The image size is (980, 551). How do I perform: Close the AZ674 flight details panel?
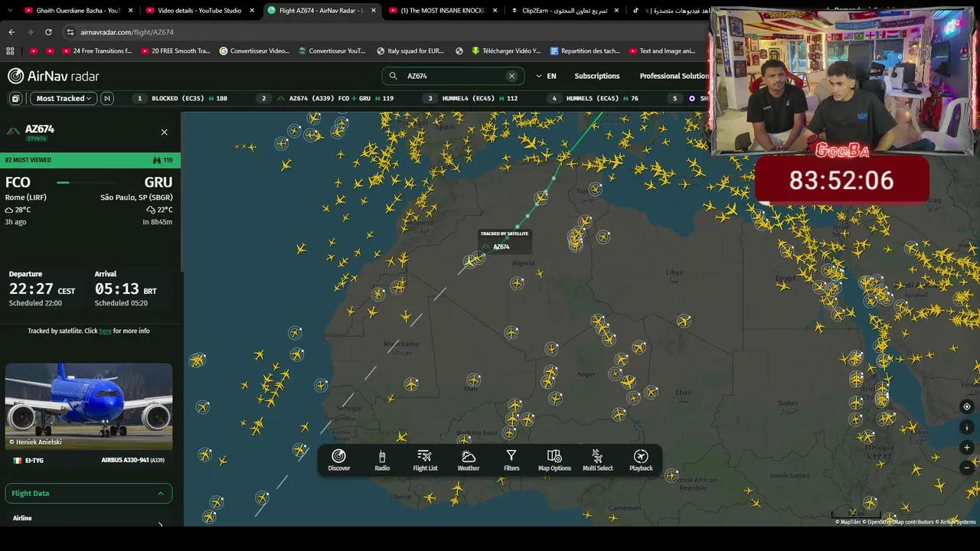(x=164, y=132)
